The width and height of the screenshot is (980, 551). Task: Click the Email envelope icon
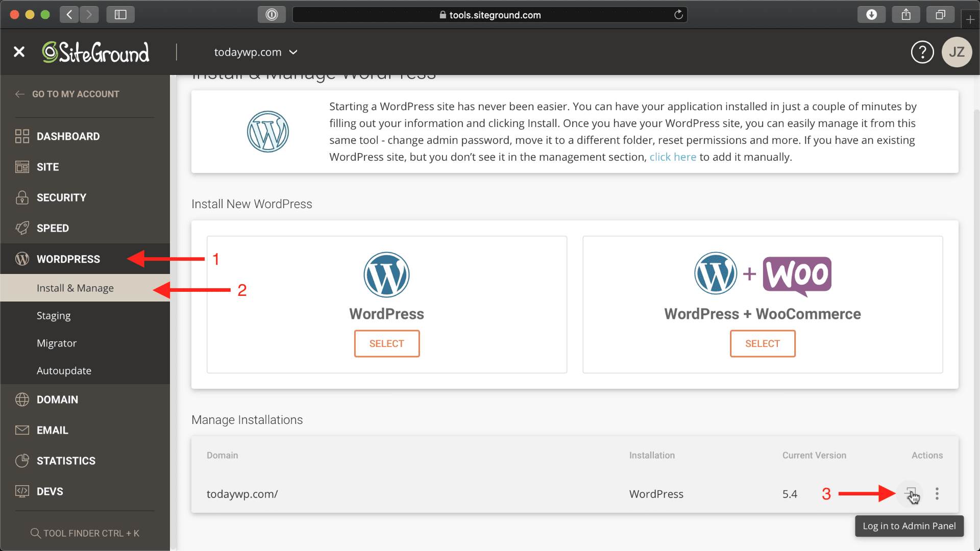[x=22, y=430]
